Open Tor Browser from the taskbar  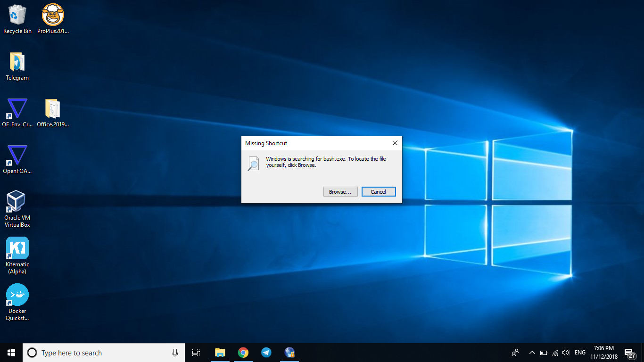(x=289, y=352)
